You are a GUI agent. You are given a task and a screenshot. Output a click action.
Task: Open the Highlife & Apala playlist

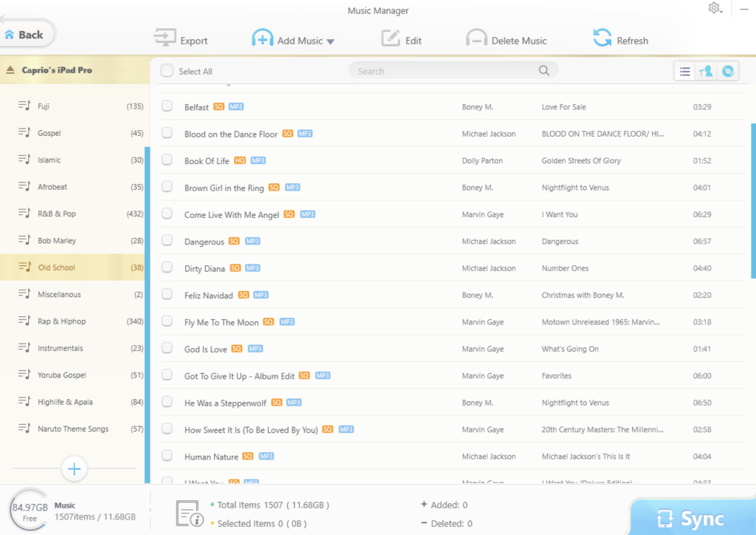[x=72, y=402]
